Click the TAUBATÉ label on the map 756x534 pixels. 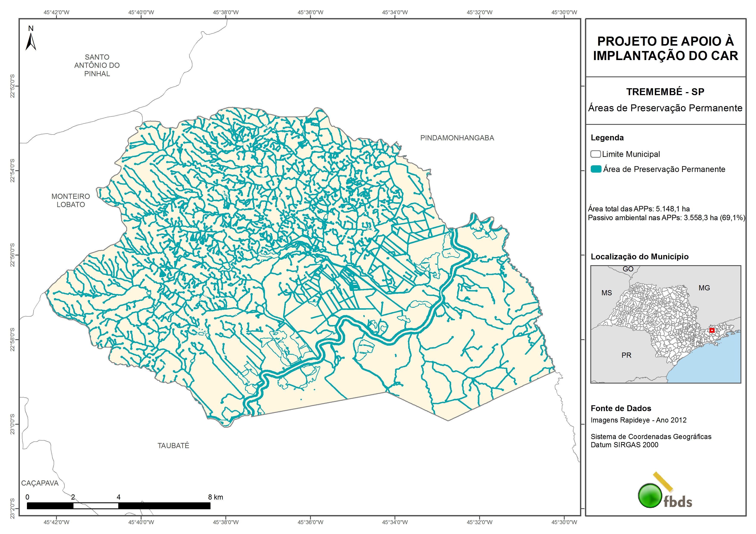click(173, 446)
